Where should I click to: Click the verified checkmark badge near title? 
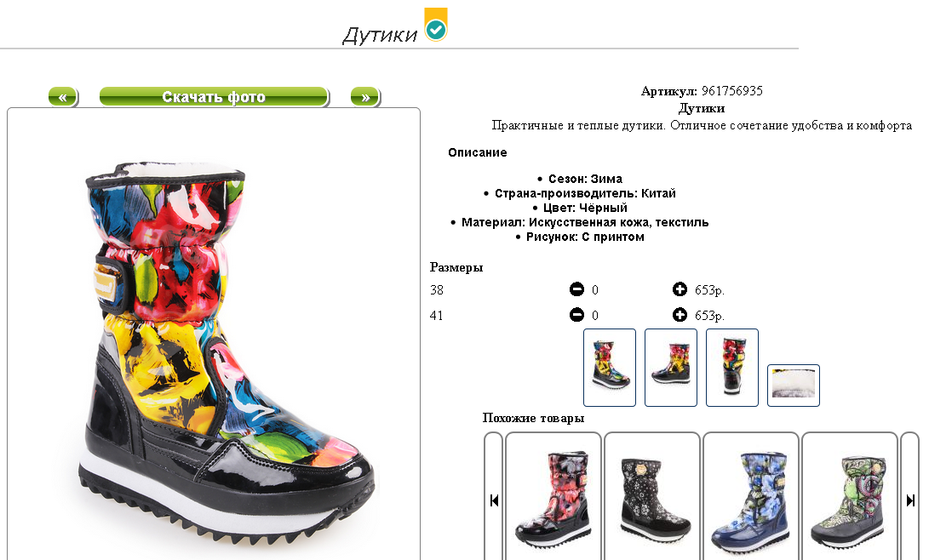pyautogui.click(x=436, y=25)
